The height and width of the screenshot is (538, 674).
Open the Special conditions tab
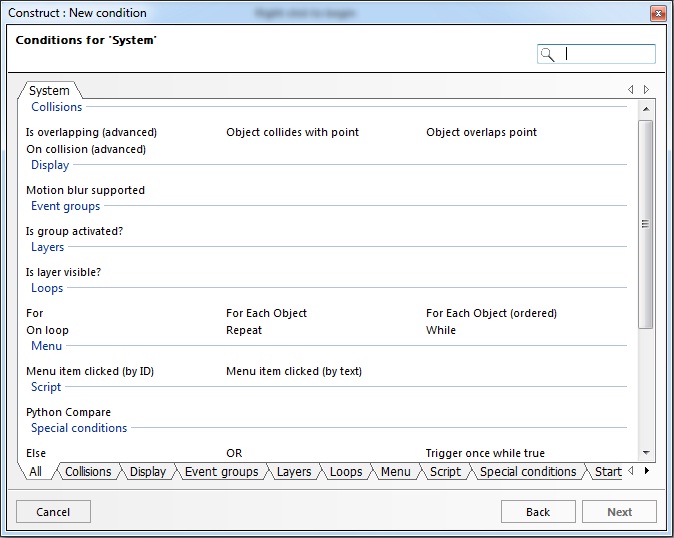pyautogui.click(x=528, y=472)
